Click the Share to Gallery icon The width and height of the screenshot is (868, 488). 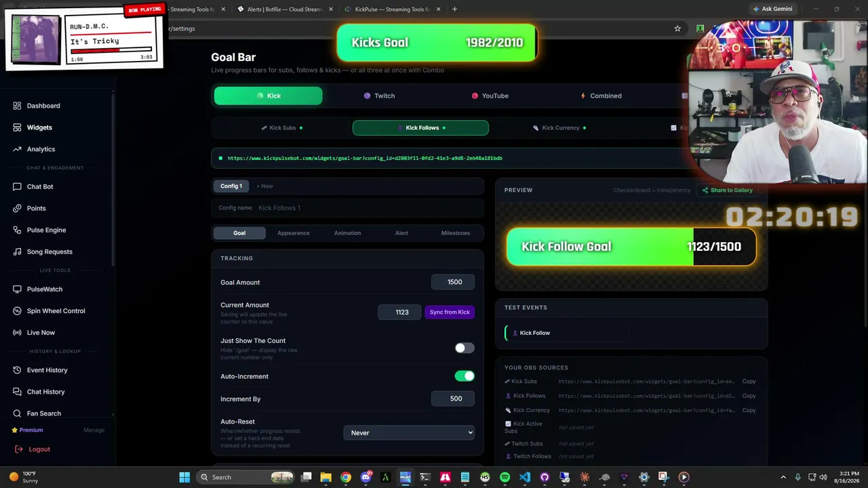[x=705, y=190]
